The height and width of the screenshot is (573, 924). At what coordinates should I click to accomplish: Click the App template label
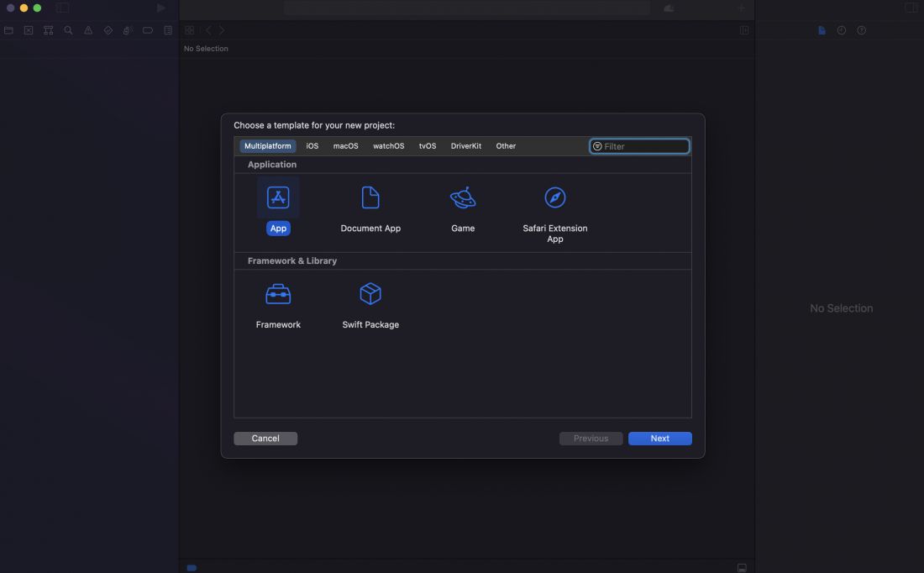tap(278, 229)
